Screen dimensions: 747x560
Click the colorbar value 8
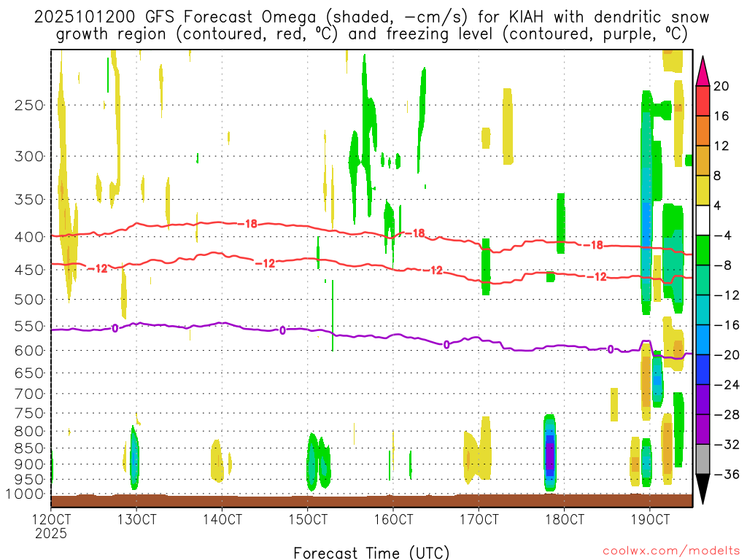pyautogui.click(x=718, y=176)
